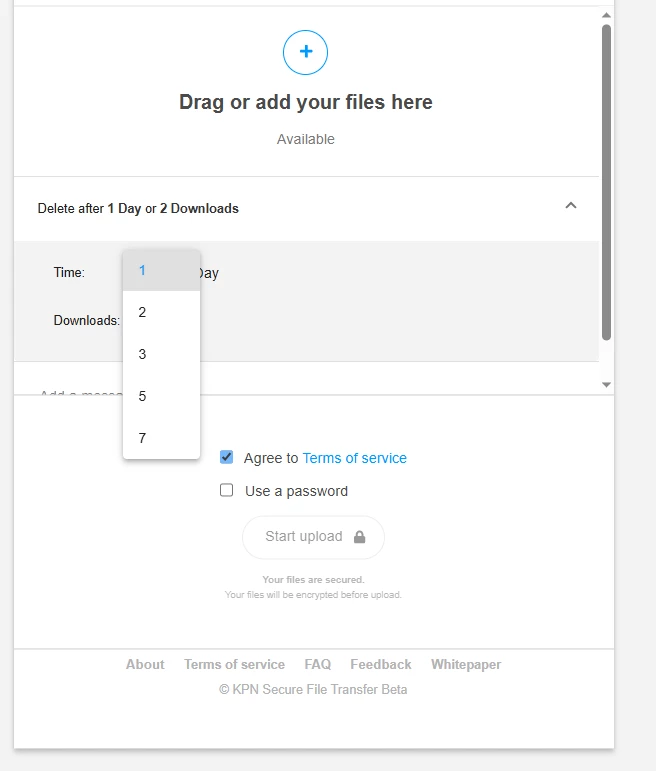Image resolution: width=656 pixels, height=771 pixels.
Task: Uncheck the Agree to Terms checkbox
Action: pyautogui.click(x=227, y=458)
